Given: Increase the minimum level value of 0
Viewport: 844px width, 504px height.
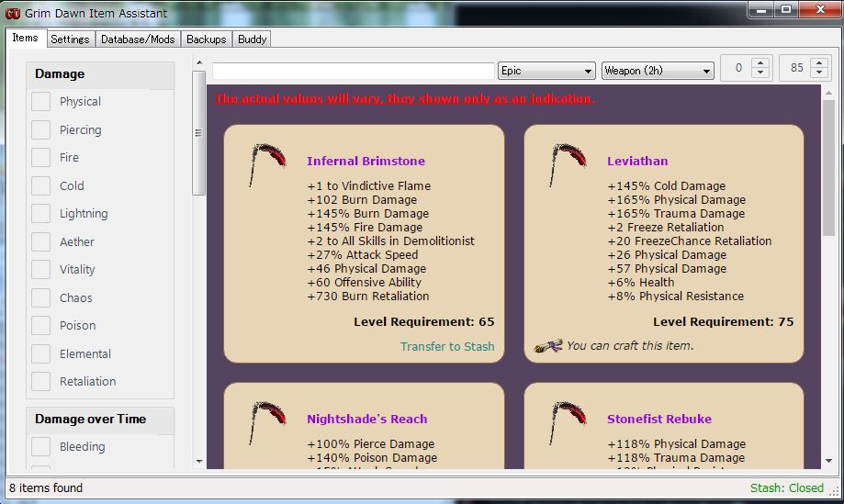Looking at the screenshot, I should click(x=760, y=63).
